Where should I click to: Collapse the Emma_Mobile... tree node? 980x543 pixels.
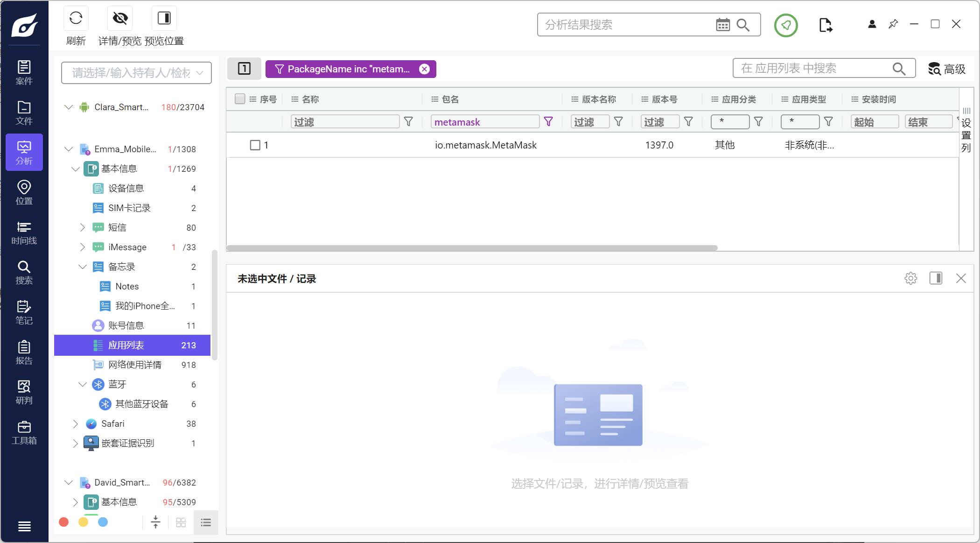coord(69,149)
